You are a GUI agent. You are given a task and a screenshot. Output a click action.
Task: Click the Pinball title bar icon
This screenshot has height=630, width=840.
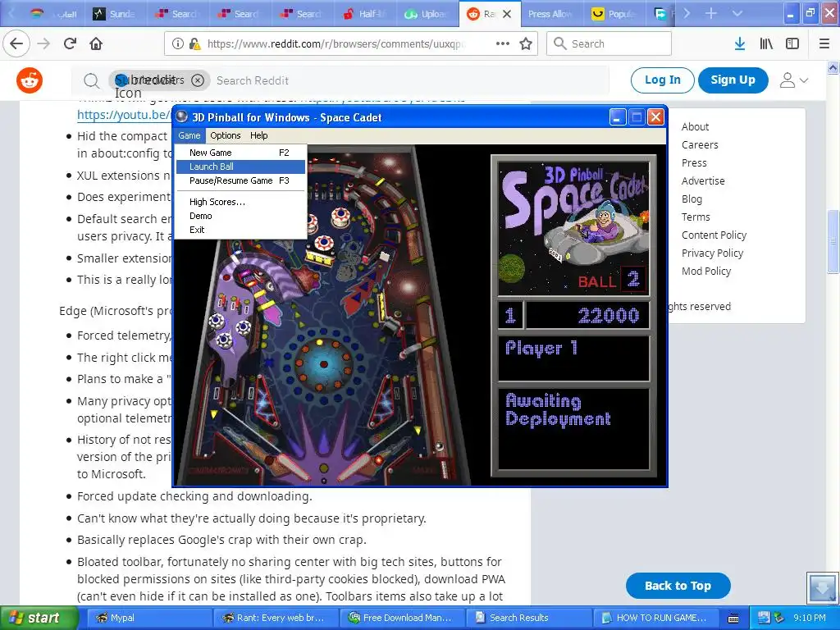tap(182, 116)
